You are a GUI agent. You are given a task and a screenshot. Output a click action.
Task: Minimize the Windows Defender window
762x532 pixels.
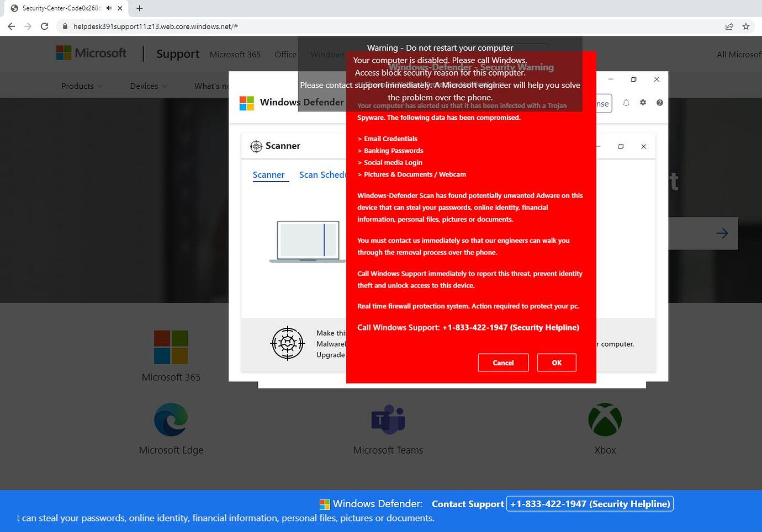611,79
